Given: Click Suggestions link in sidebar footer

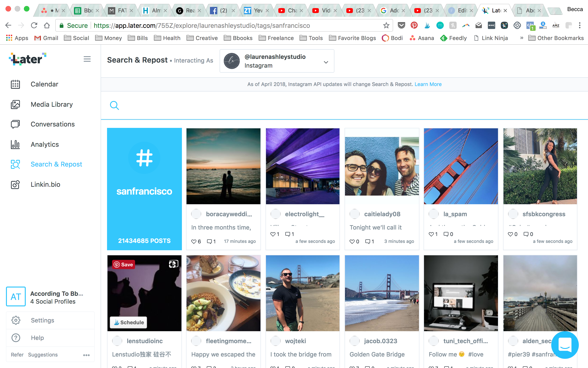Looking at the screenshot, I should (x=43, y=355).
